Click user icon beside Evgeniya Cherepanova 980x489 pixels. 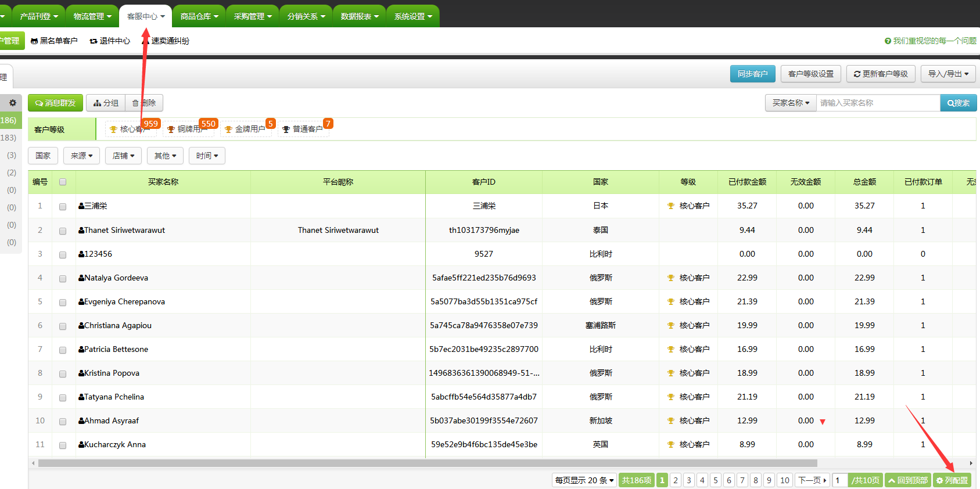(81, 302)
